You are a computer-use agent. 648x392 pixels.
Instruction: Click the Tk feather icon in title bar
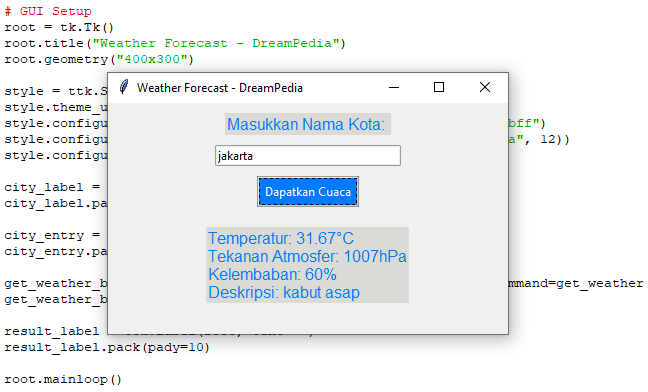pyautogui.click(x=123, y=88)
